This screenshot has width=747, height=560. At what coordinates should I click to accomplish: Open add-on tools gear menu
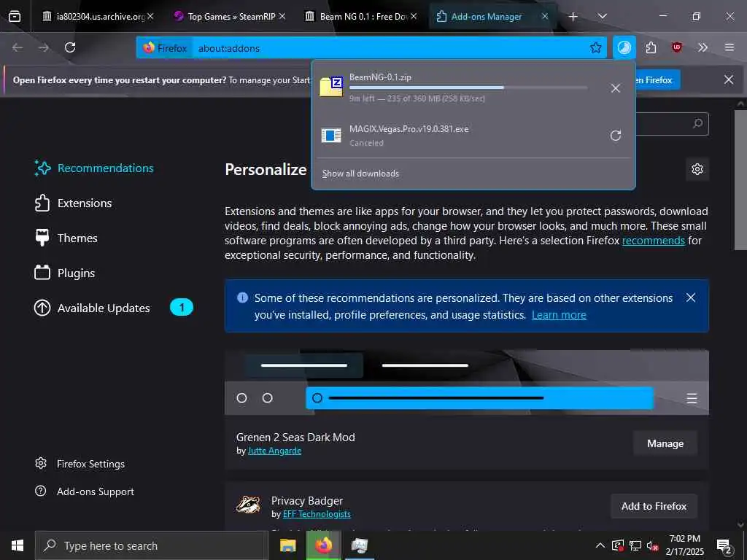[697, 169]
